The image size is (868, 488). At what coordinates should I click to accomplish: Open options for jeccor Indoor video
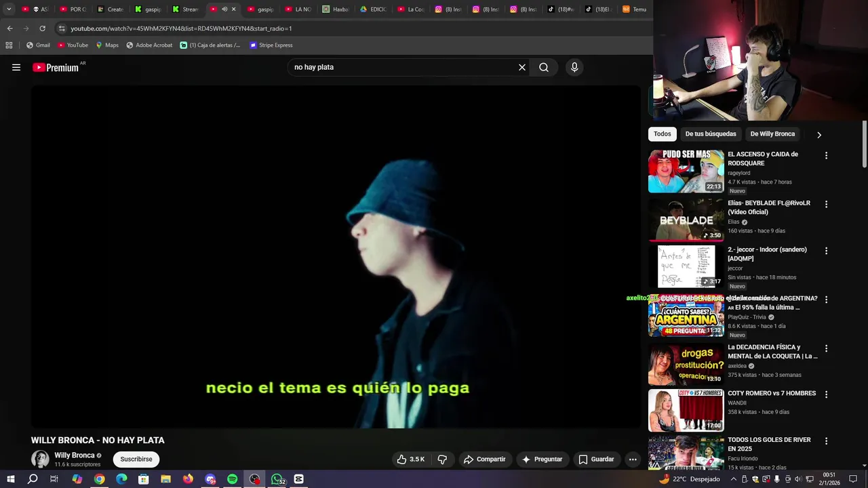click(826, 251)
